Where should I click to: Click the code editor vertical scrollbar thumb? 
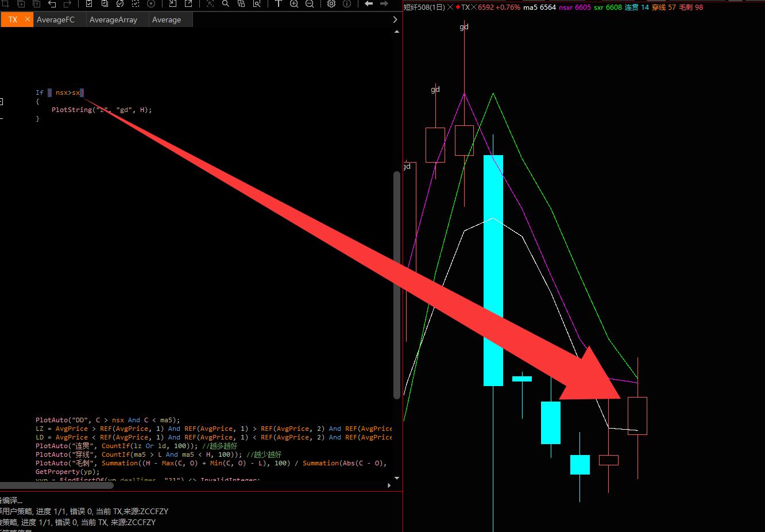point(397,285)
